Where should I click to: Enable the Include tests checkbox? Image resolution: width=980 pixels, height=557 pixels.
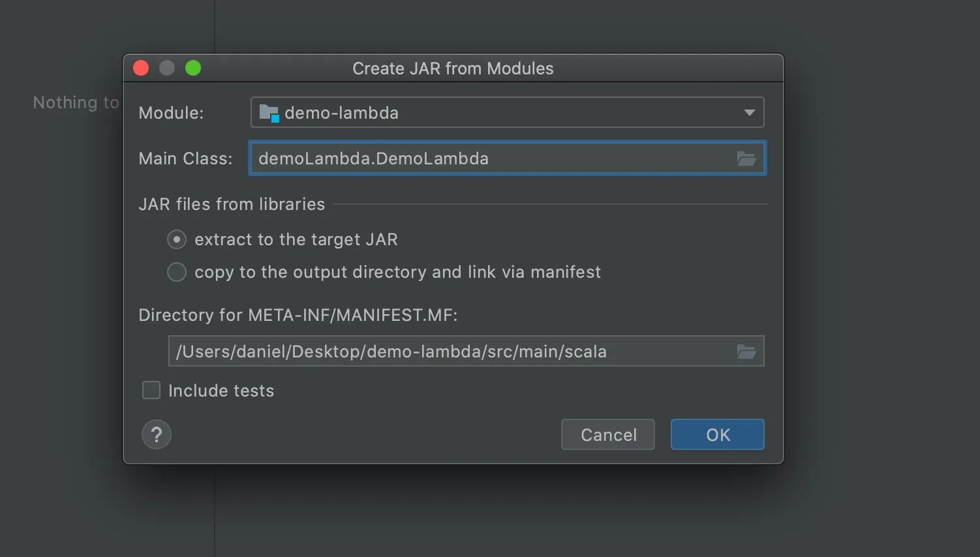pyautogui.click(x=151, y=390)
